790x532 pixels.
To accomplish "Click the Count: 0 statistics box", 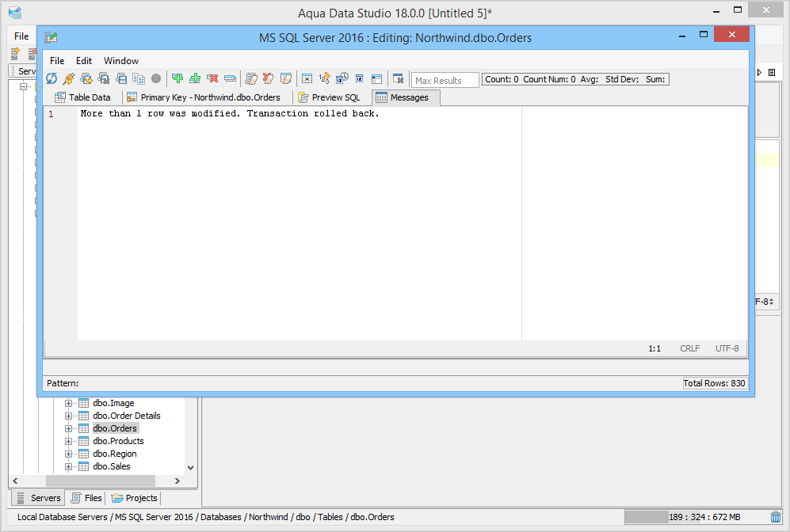I will 574,79.
